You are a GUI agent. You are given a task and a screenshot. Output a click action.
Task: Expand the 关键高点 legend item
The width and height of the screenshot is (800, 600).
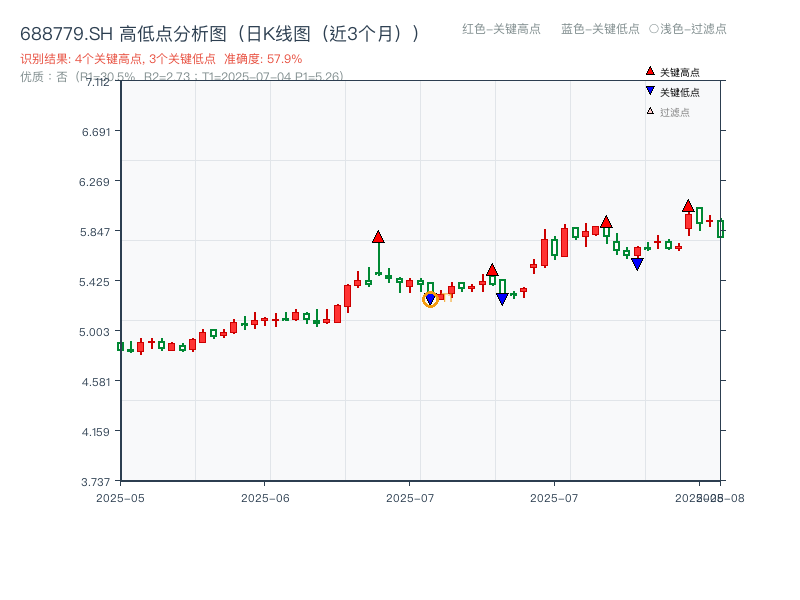tap(671, 71)
